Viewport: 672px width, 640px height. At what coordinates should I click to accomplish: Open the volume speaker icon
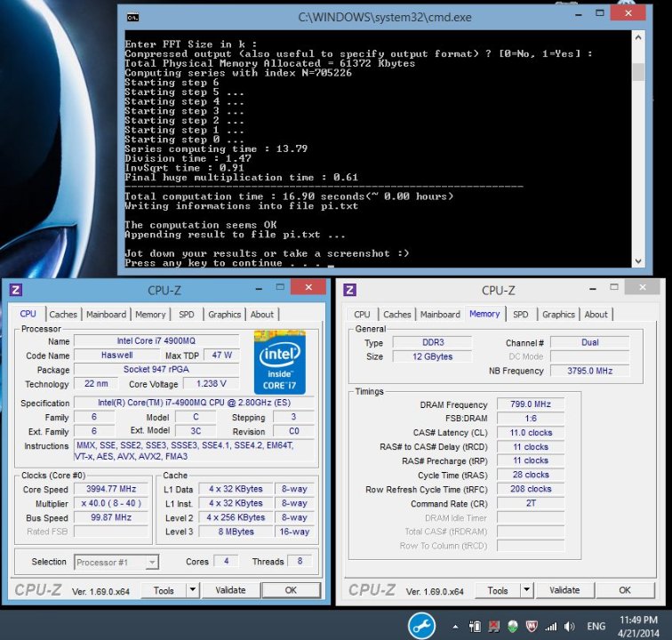point(569,627)
